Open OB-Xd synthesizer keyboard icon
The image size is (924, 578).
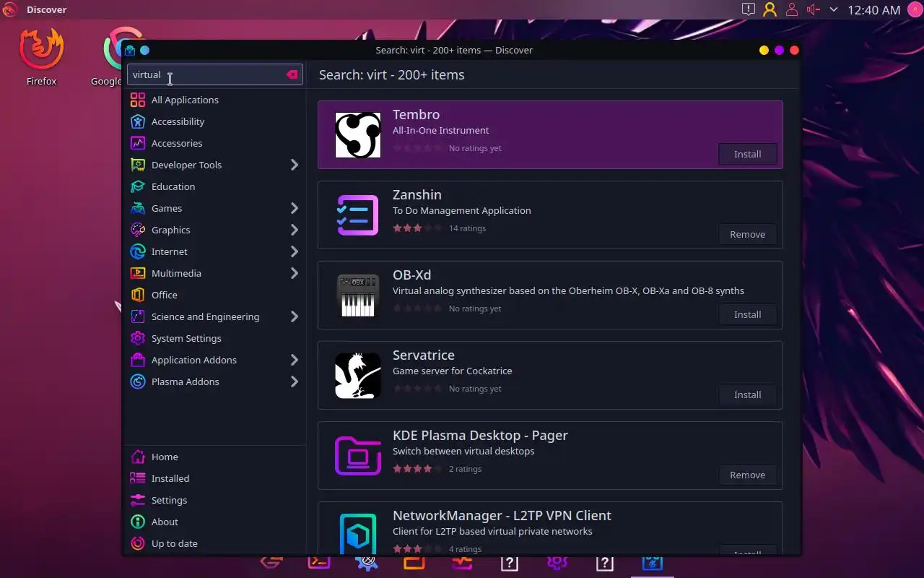tap(358, 295)
